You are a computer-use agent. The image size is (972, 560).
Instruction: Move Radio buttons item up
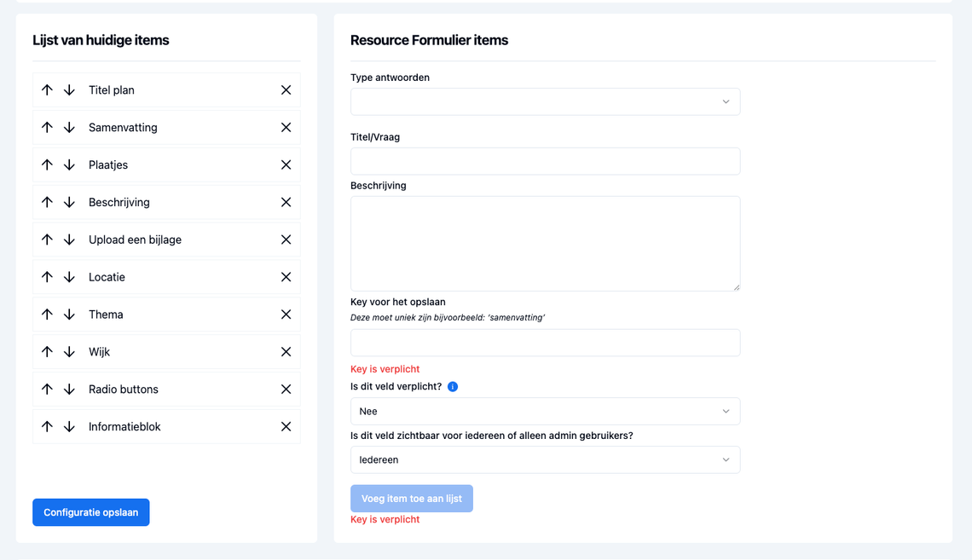47,389
